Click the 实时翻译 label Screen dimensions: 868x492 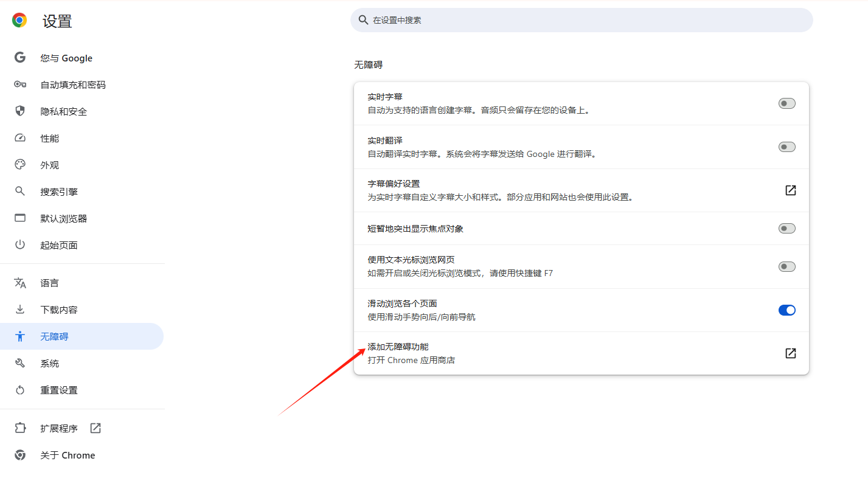click(385, 140)
